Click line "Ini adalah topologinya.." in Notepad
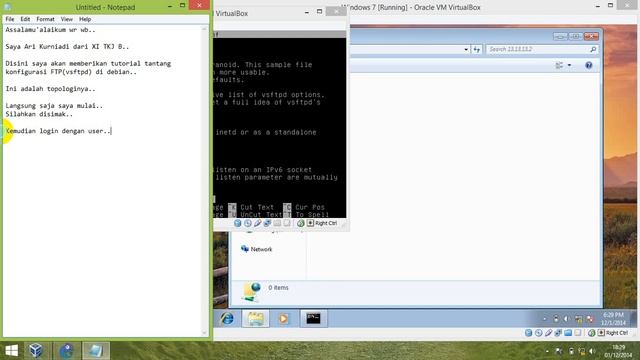Screen dimensions: 640x360 click(x=50, y=89)
